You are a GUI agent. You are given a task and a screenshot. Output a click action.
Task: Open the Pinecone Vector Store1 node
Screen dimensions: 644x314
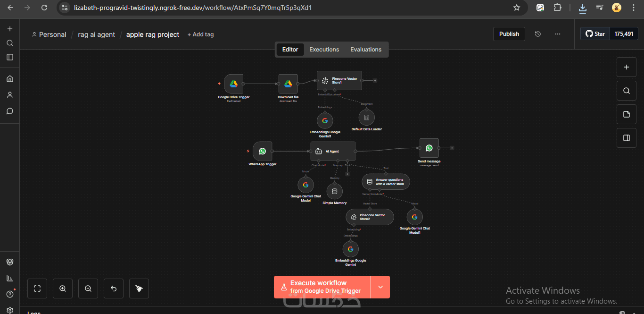339,81
